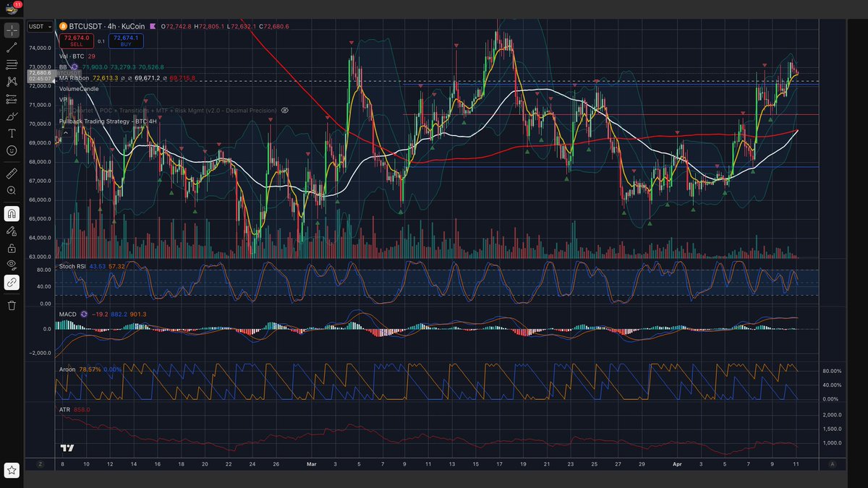Toggle lock all drawings

click(x=12, y=248)
